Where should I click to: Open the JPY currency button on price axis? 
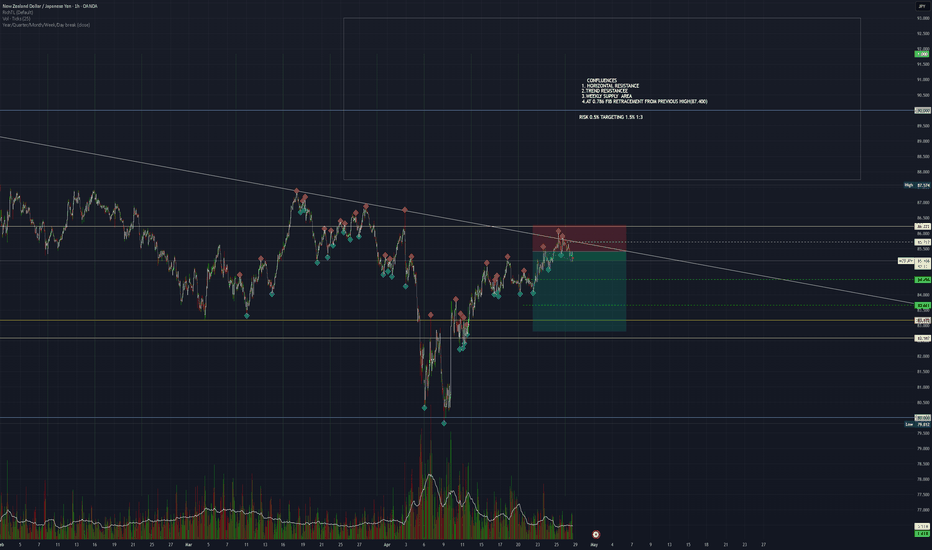coord(922,6)
